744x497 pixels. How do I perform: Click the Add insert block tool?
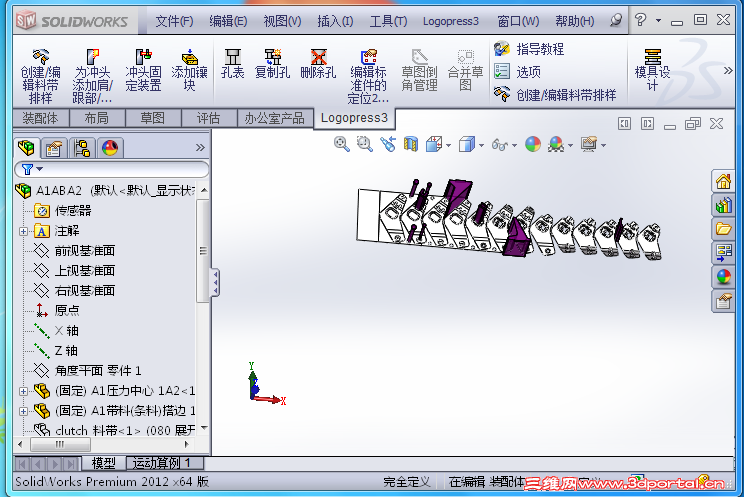[x=189, y=70]
